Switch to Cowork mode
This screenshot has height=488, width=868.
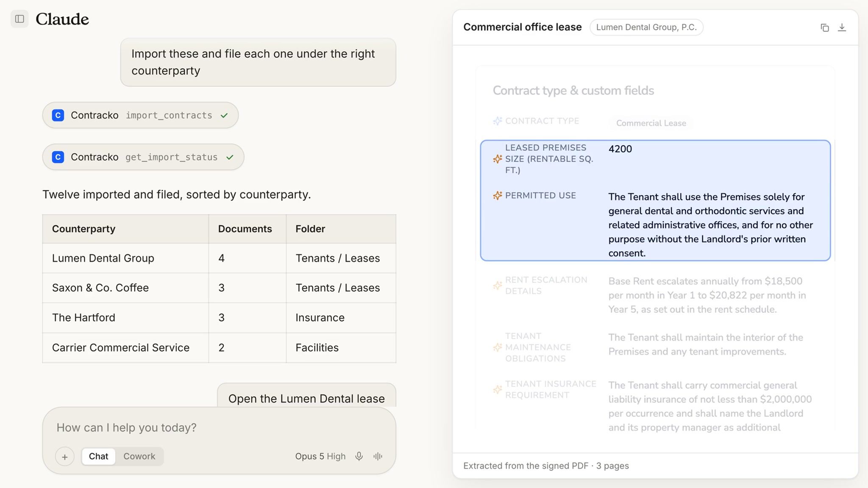pos(139,456)
